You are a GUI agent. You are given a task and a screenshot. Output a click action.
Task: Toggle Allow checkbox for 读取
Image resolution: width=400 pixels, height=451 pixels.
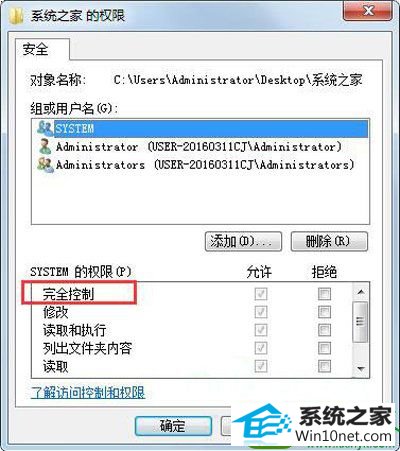[x=261, y=366]
